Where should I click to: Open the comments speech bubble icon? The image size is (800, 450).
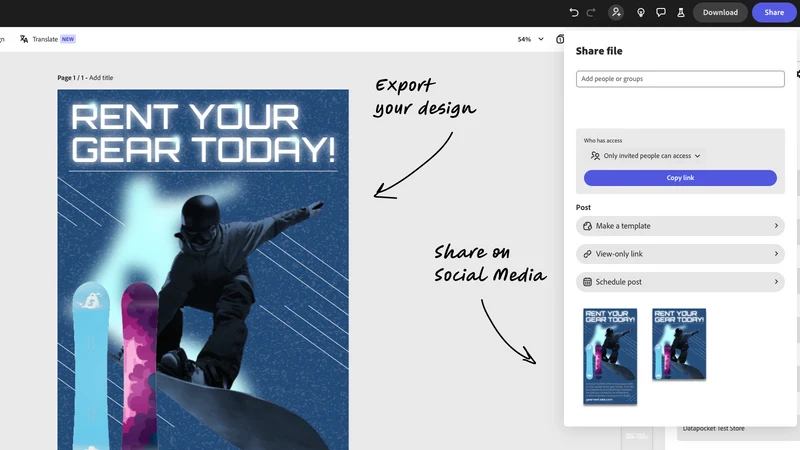[661, 12]
